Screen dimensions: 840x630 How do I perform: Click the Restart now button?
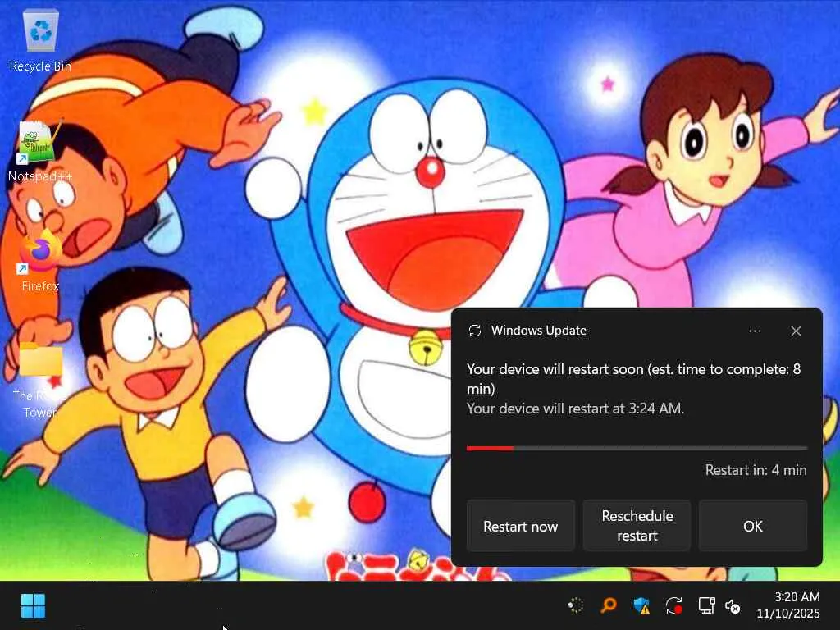[x=520, y=526]
